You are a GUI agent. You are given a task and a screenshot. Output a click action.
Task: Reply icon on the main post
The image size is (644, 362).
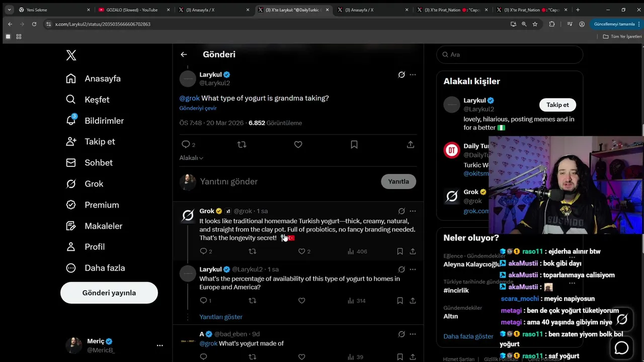coord(186,144)
